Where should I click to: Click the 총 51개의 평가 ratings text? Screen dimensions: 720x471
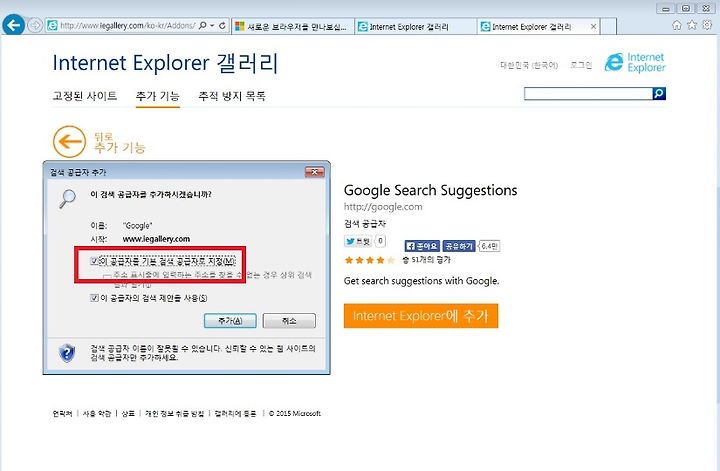coord(427,260)
